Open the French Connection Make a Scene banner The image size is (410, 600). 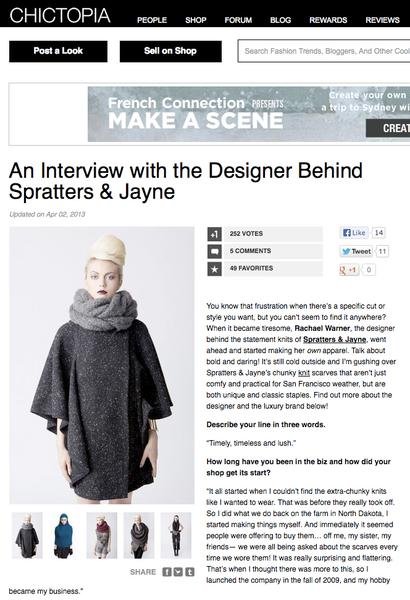pos(249,114)
